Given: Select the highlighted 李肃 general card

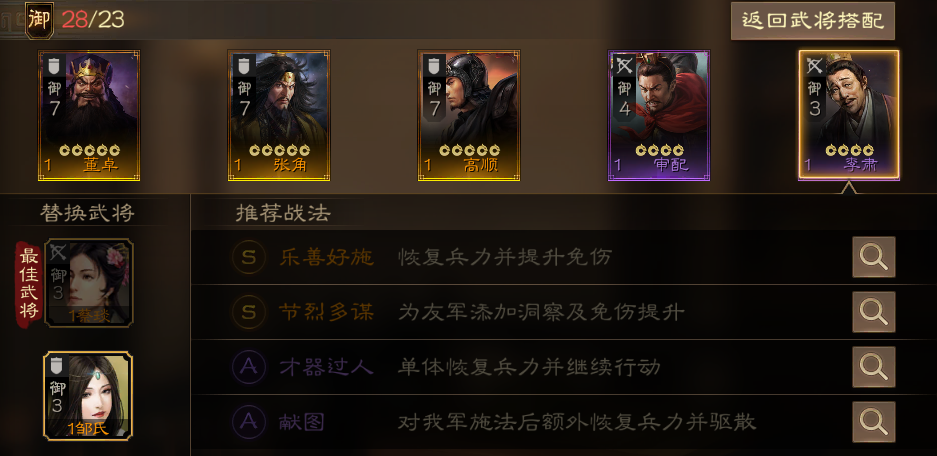Looking at the screenshot, I should click(x=849, y=115).
